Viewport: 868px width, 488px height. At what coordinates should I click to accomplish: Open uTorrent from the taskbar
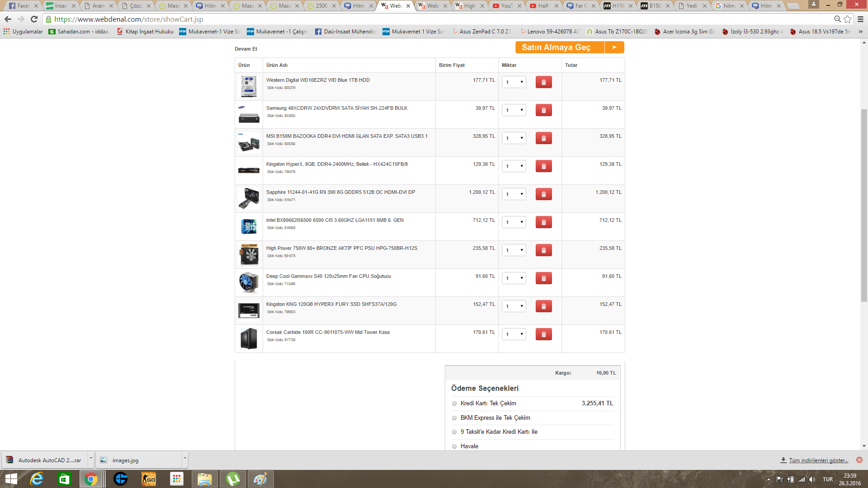pyautogui.click(x=233, y=479)
